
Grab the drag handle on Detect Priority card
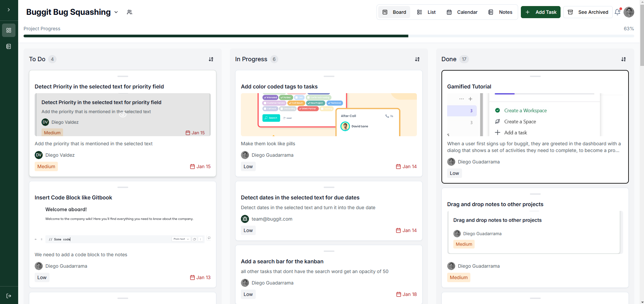click(123, 76)
